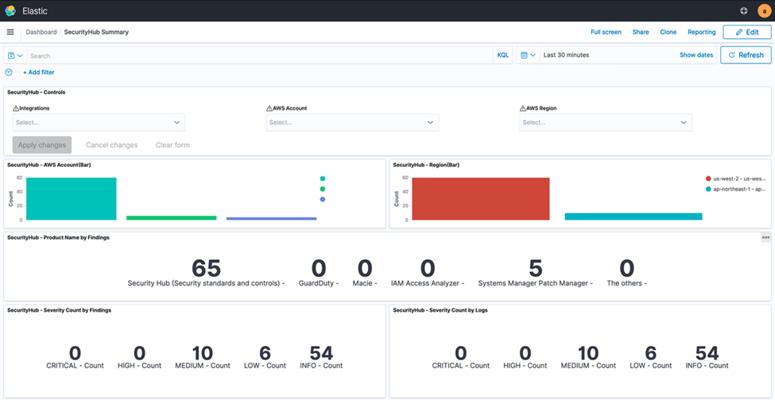
Task: Click the orange user avatar
Action: [764, 11]
